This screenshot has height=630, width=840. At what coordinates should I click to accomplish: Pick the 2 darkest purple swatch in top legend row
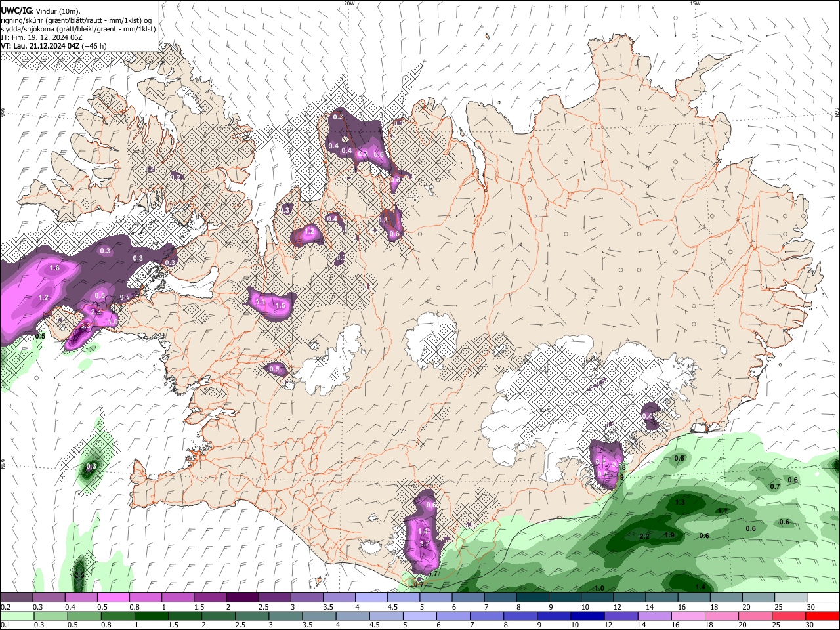point(242,598)
